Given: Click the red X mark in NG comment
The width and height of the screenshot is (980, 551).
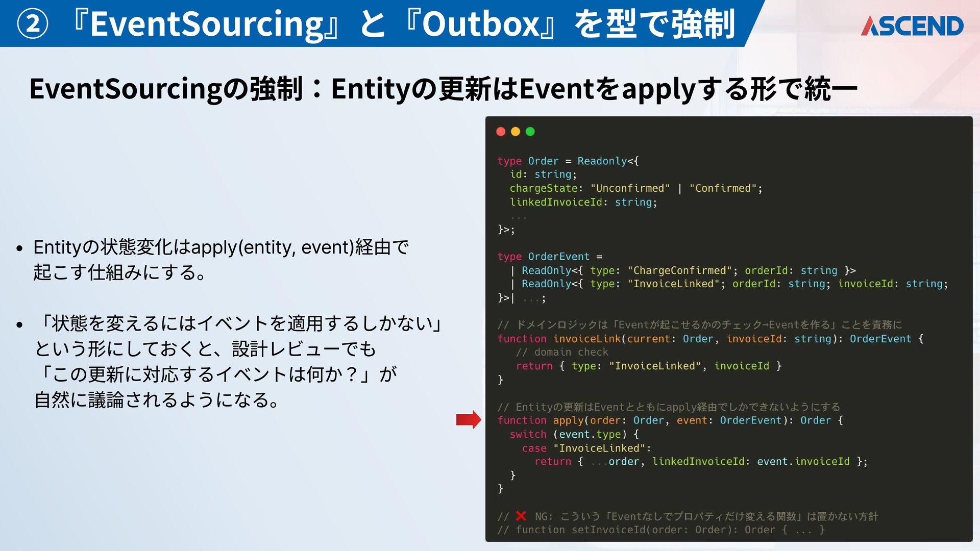Looking at the screenshot, I should [521, 516].
